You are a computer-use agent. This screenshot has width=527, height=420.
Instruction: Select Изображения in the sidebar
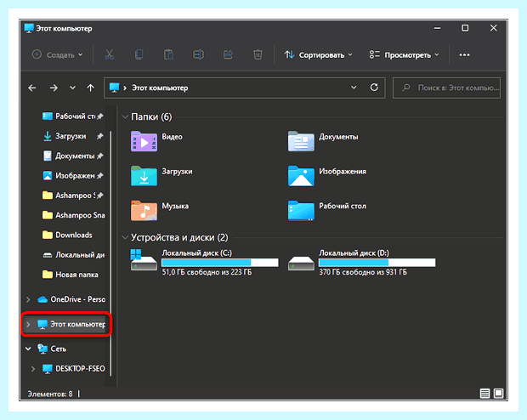[x=72, y=175]
